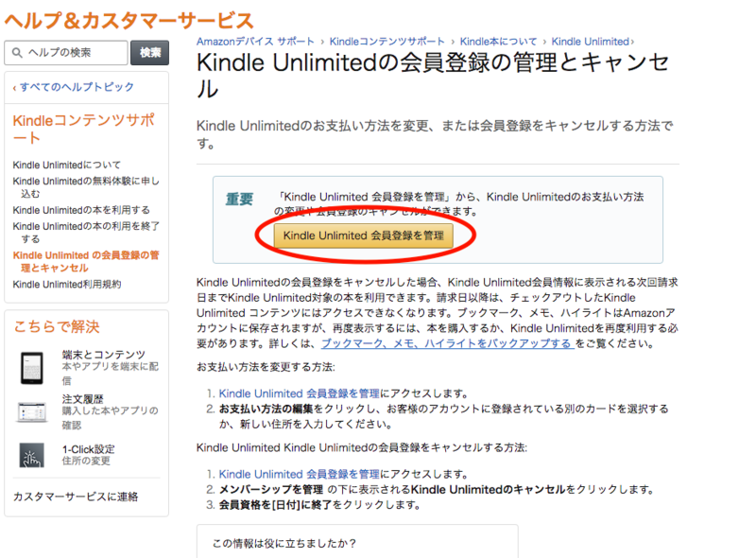
Task: Click the yellow Kindle Unlimited 会員登録を管理 button
Action: pyautogui.click(x=364, y=235)
